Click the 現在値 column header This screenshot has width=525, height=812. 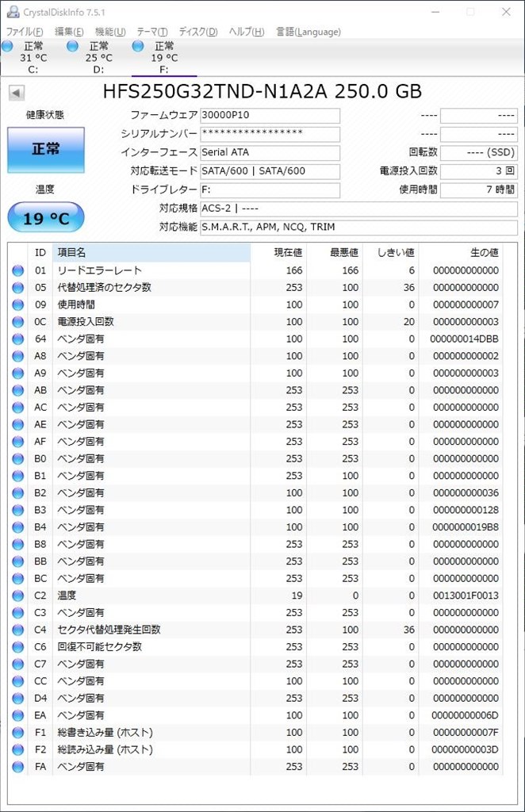click(x=278, y=253)
